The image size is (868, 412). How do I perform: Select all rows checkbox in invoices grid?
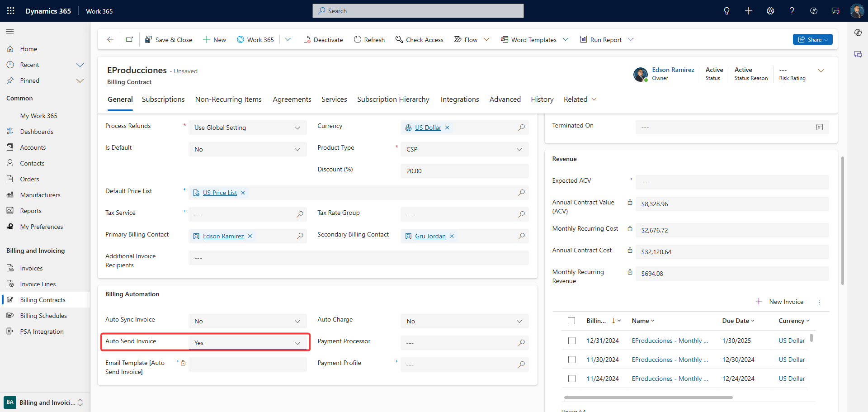point(571,321)
